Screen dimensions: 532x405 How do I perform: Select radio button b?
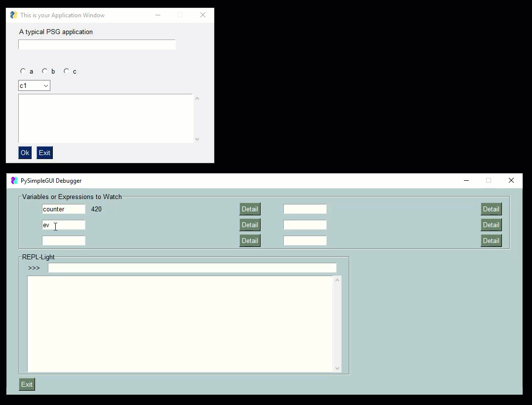[44, 71]
